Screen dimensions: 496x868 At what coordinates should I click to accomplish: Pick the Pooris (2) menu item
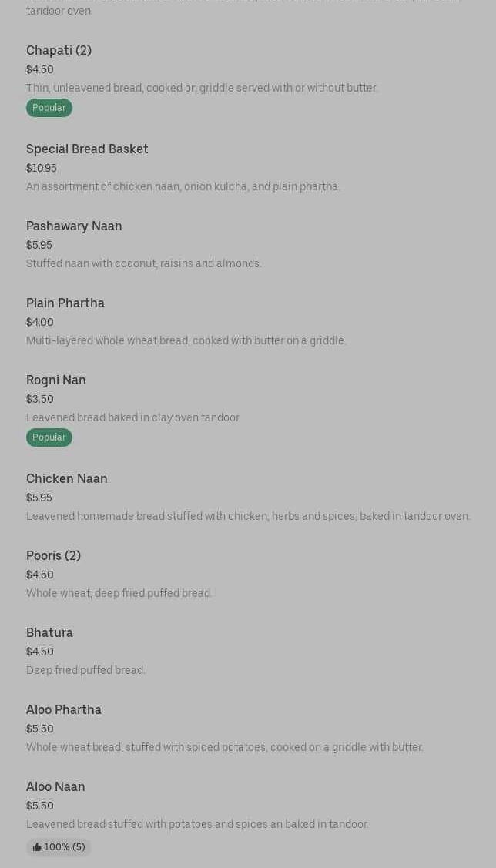pos(53,556)
